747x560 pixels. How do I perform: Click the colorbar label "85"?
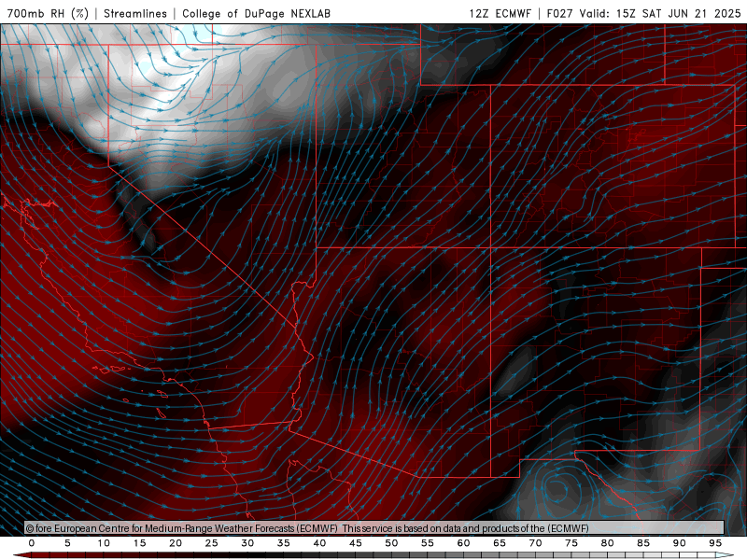(x=643, y=543)
